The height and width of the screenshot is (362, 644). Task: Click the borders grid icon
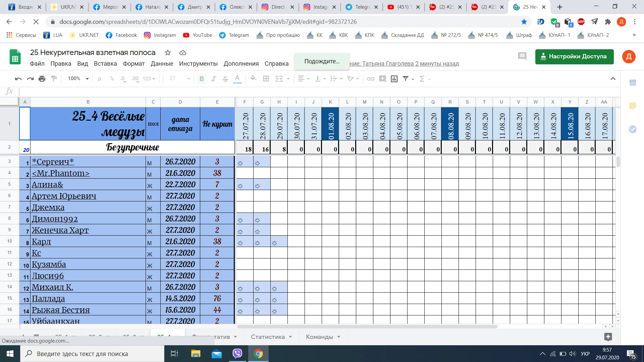point(266,79)
